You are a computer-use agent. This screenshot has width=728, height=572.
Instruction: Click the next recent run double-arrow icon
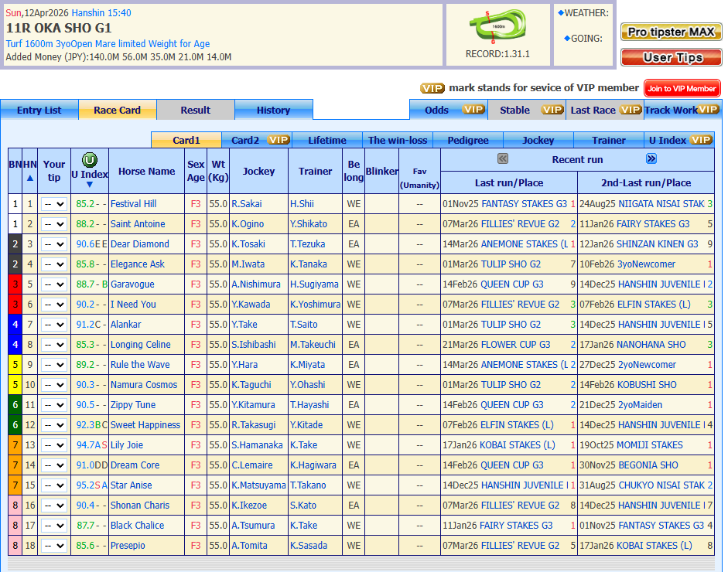[x=651, y=159]
